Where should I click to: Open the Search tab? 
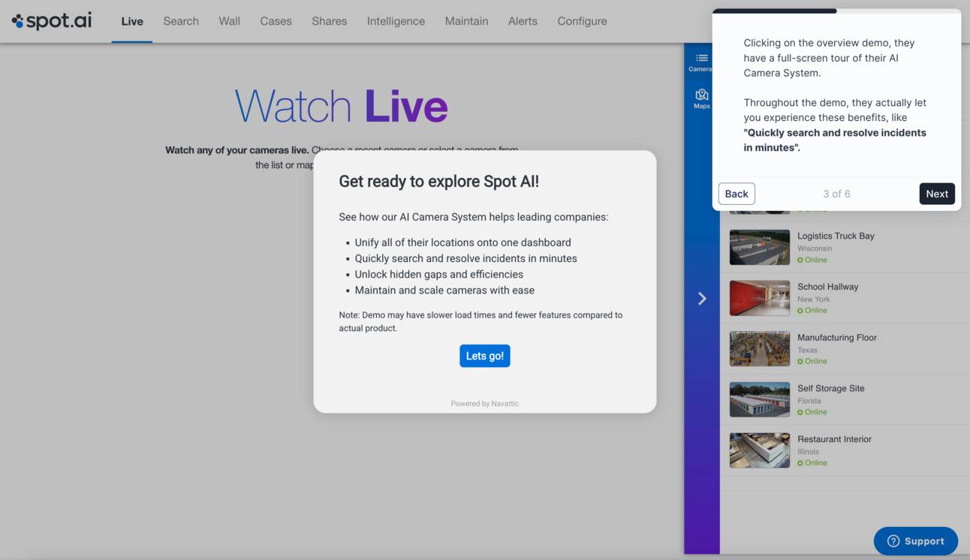point(181,21)
